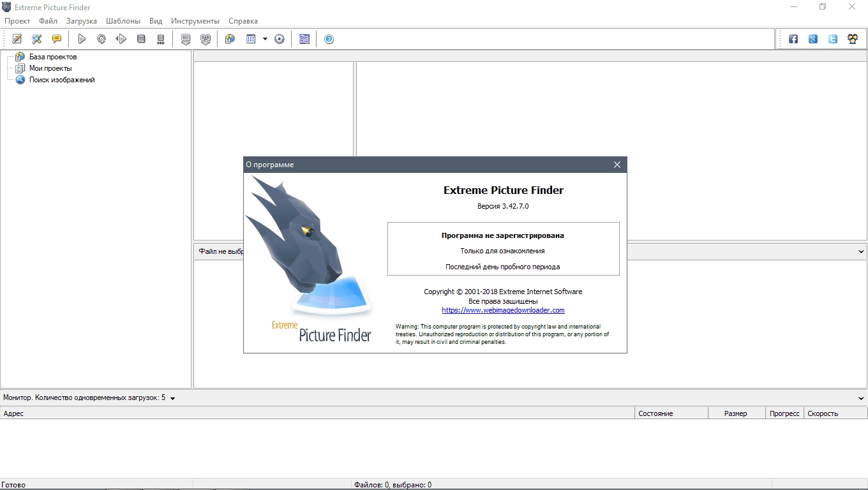Open the Вид menu

(156, 21)
